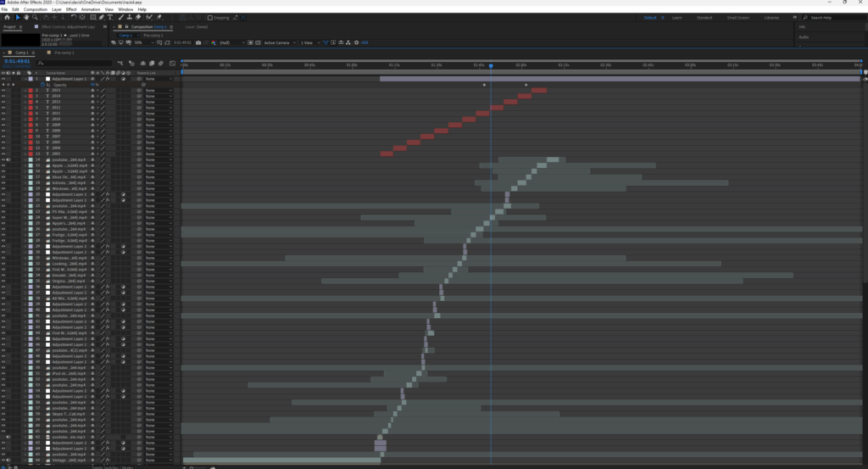Open the viewer magnification 50% dropdown
This screenshot has height=469, width=868.
coord(145,42)
